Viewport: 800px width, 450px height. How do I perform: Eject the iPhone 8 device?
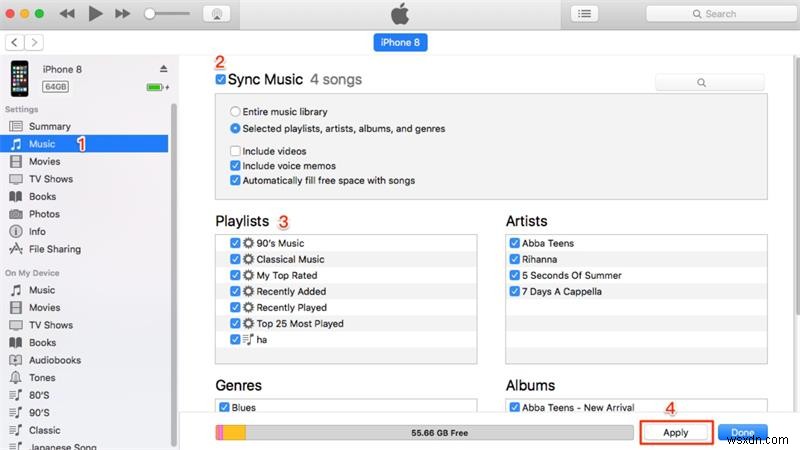tap(163, 68)
